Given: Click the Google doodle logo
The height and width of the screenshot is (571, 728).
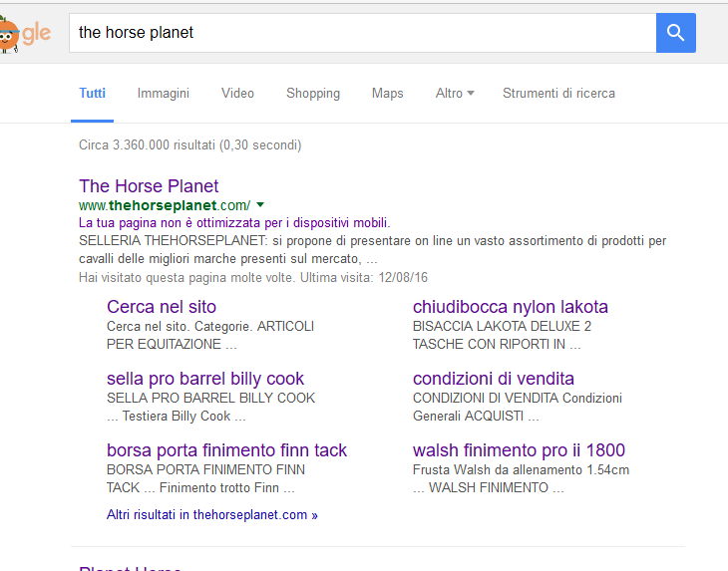Looking at the screenshot, I should [x=24, y=33].
